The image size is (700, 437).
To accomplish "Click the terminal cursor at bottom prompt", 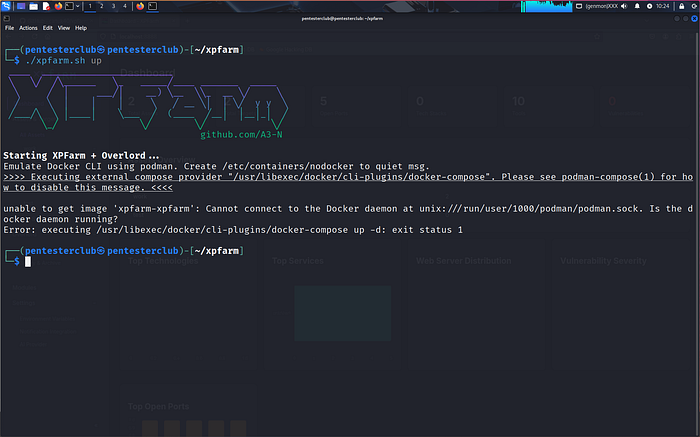I will [28, 262].
